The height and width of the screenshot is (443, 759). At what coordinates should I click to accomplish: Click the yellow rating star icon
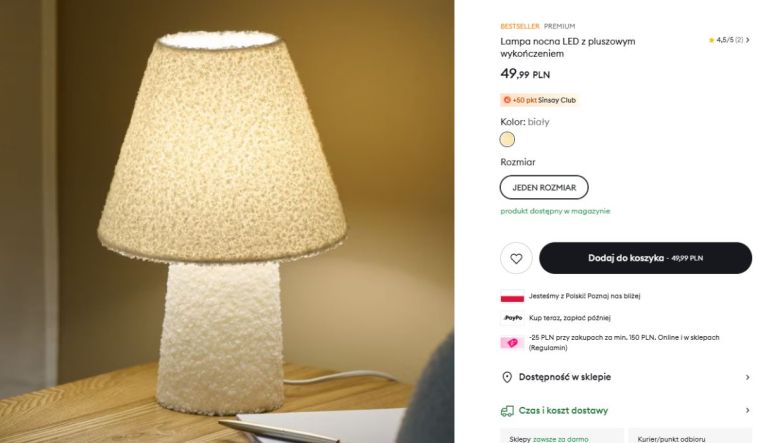[x=711, y=40]
